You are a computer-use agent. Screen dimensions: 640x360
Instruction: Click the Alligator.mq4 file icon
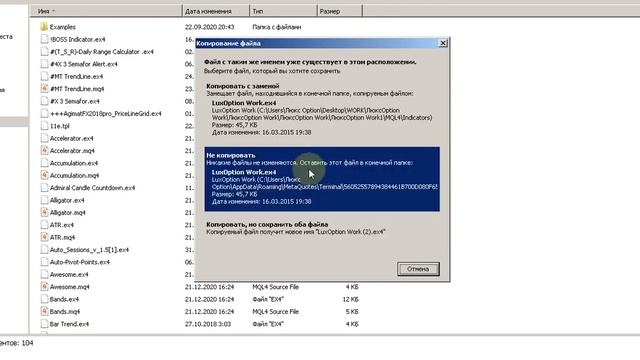44,212
